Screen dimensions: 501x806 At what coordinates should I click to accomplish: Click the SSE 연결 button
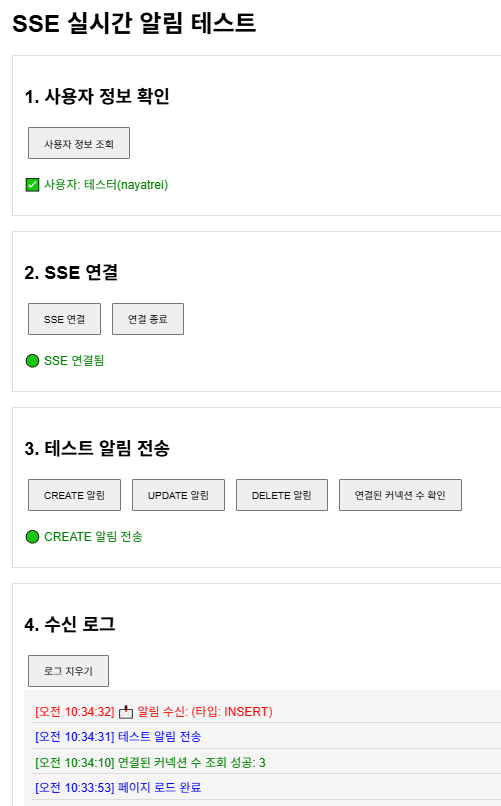pos(64,319)
